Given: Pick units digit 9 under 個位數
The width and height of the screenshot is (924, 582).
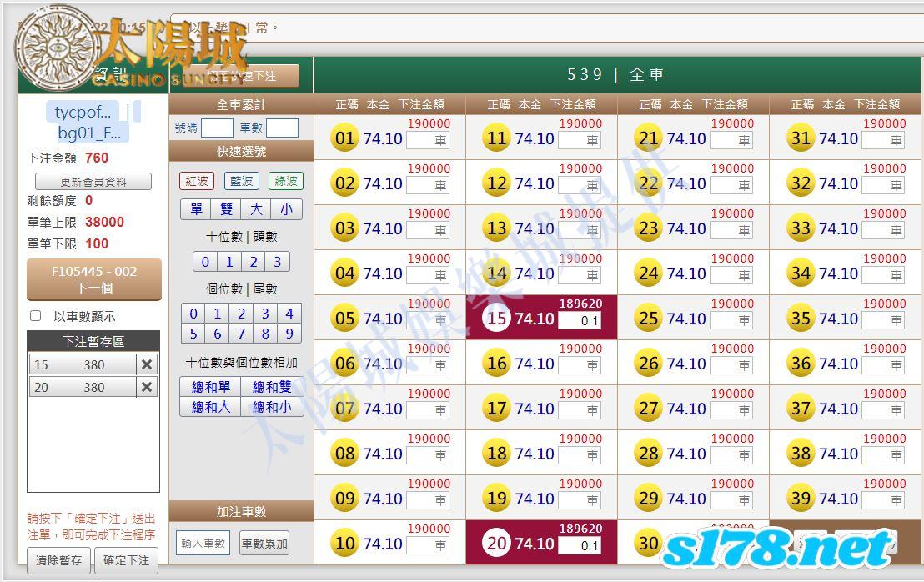Looking at the screenshot, I should tap(289, 334).
